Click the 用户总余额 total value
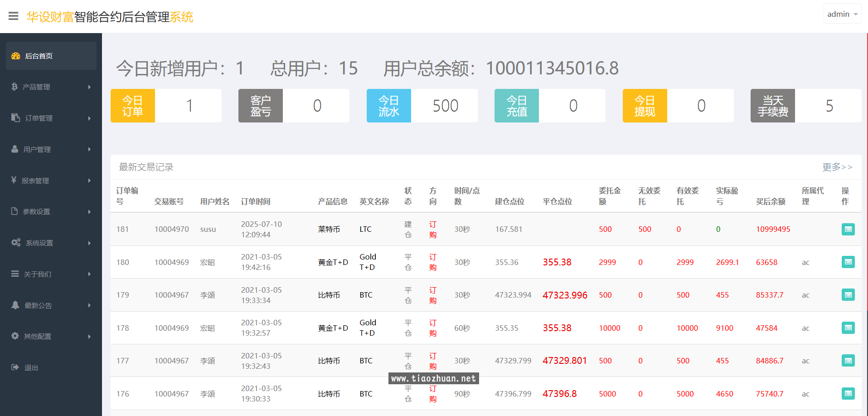This screenshot has width=868, height=416. click(x=552, y=69)
